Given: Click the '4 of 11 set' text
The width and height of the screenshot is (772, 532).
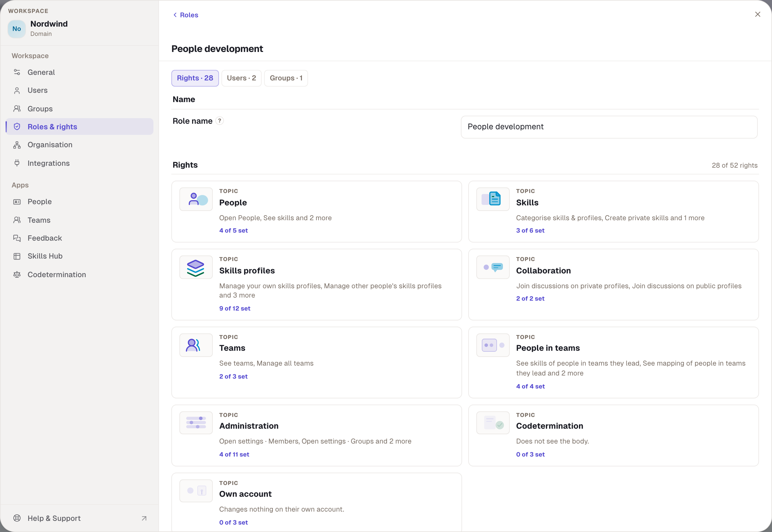Looking at the screenshot, I should tap(234, 454).
